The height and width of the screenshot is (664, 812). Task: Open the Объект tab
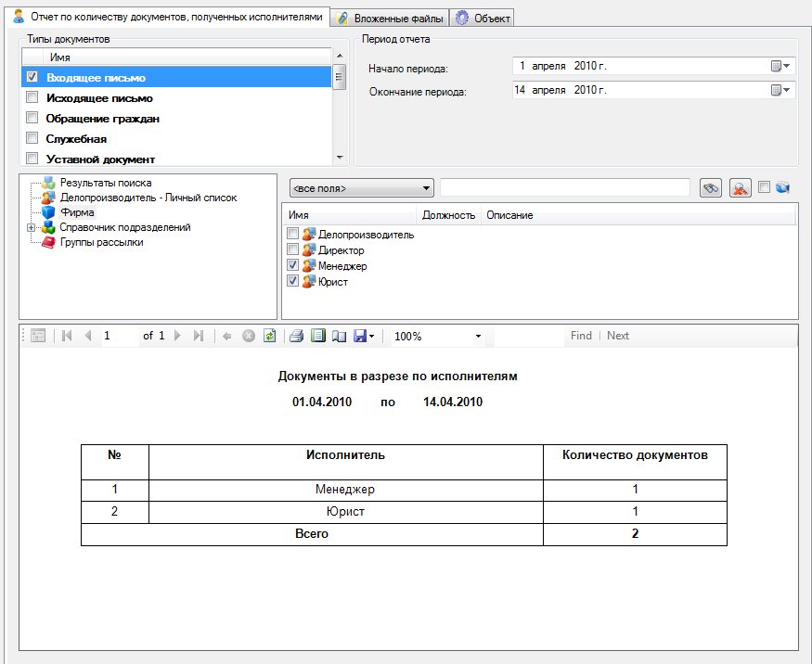click(483, 18)
